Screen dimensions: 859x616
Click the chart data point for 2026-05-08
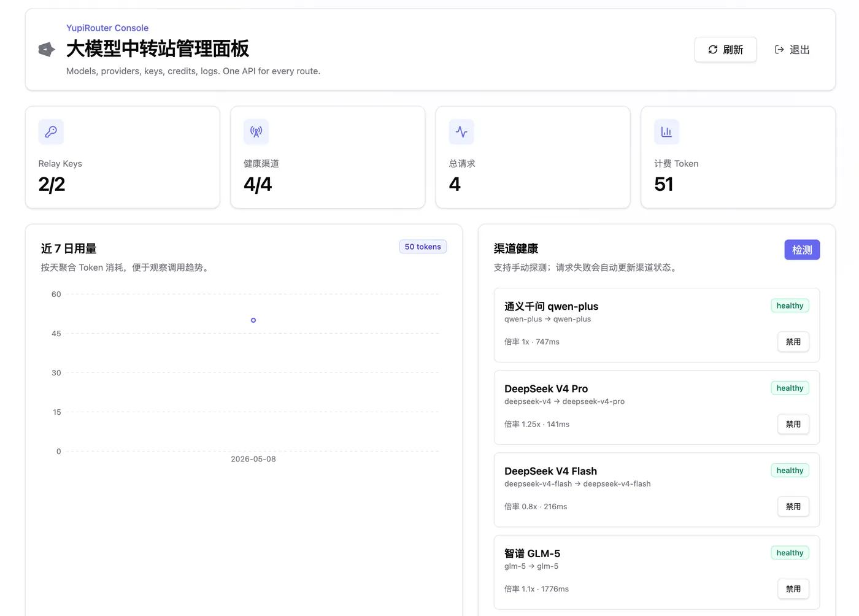(253, 320)
